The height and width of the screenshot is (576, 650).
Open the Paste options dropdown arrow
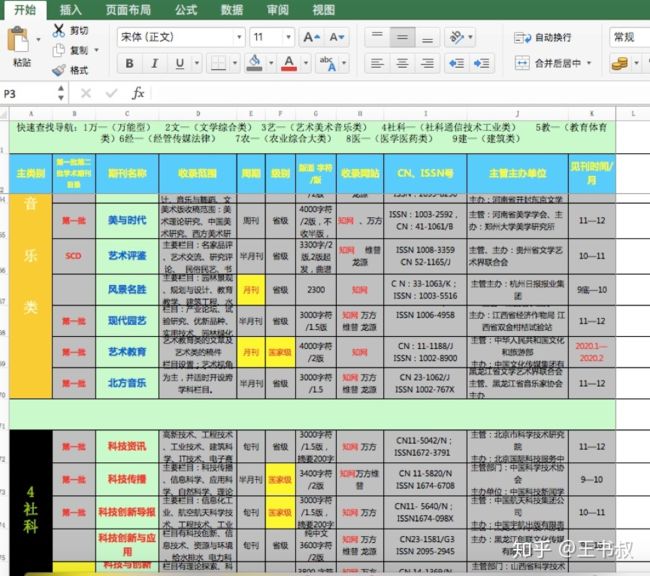[x=38, y=40]
